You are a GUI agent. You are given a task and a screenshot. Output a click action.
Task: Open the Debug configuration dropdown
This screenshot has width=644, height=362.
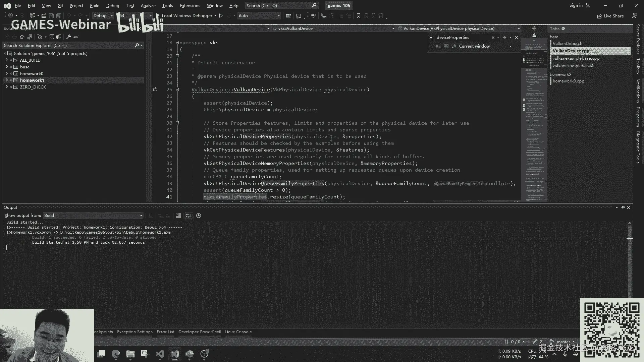tap(103, 16)
